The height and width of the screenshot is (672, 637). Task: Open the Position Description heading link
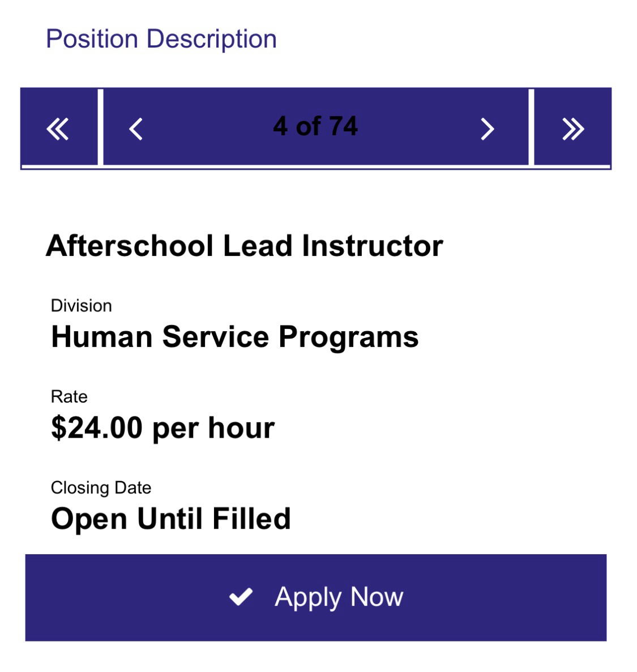pos(161,39)
